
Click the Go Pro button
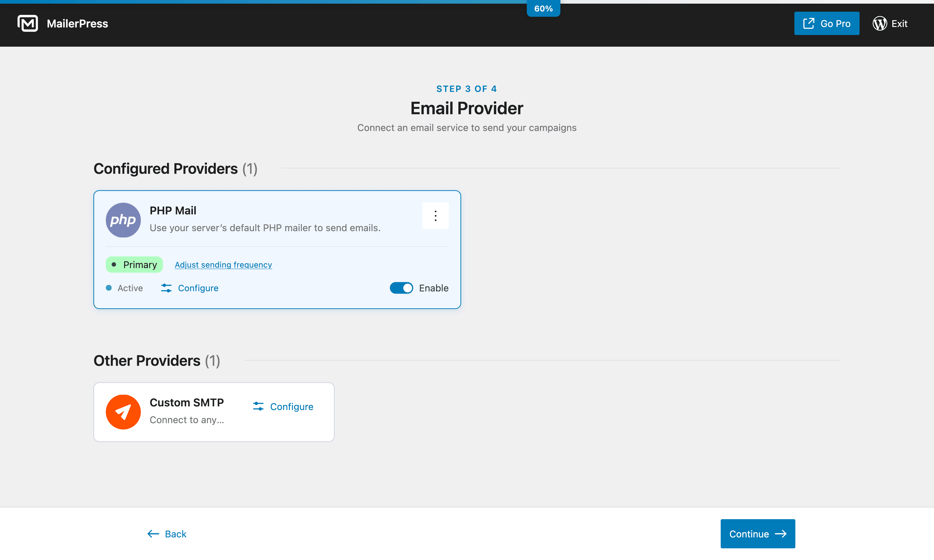(827, 23)
